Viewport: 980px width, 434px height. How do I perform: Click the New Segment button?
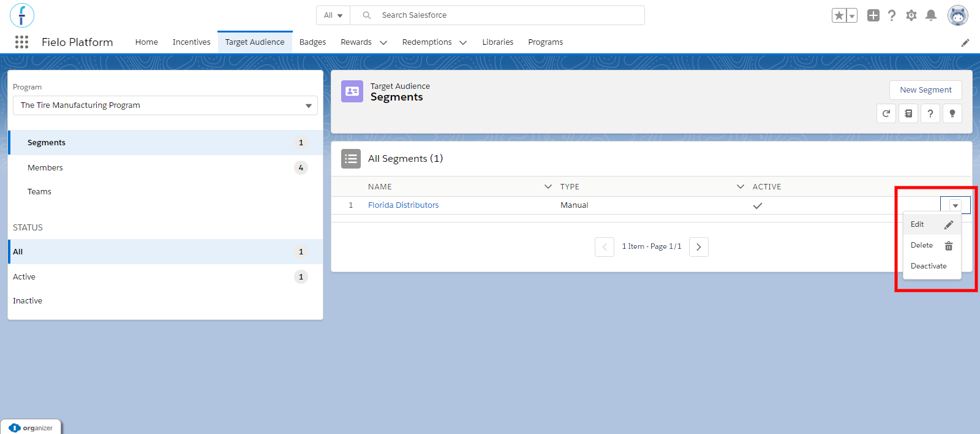tap(925, 90)
